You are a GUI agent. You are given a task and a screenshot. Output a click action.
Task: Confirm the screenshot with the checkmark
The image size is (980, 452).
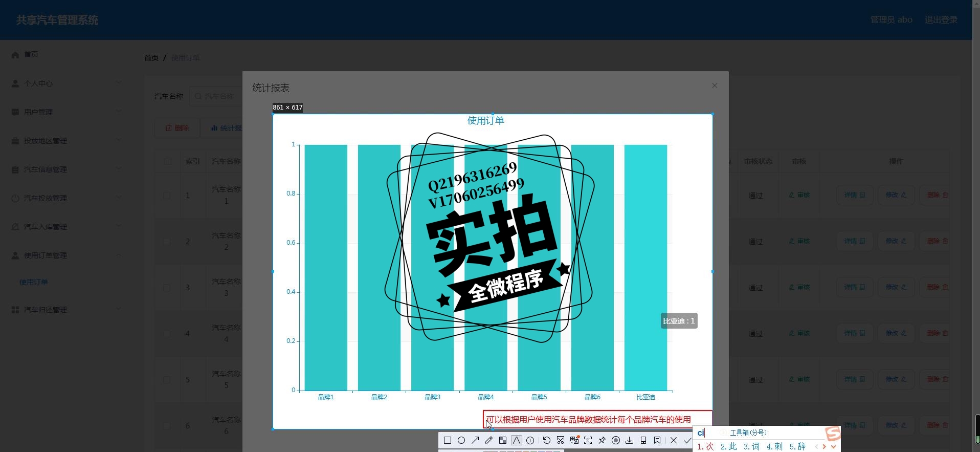coord(687,440)
